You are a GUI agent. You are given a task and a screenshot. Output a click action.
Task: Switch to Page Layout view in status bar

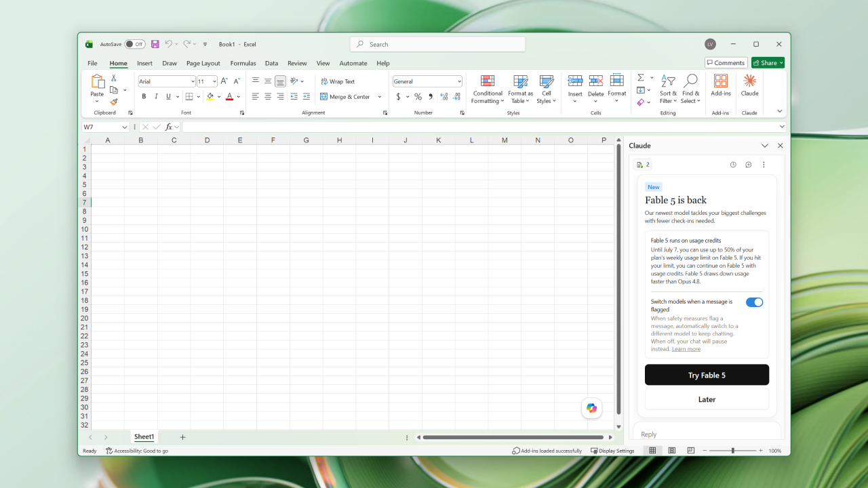click(671, 451)
